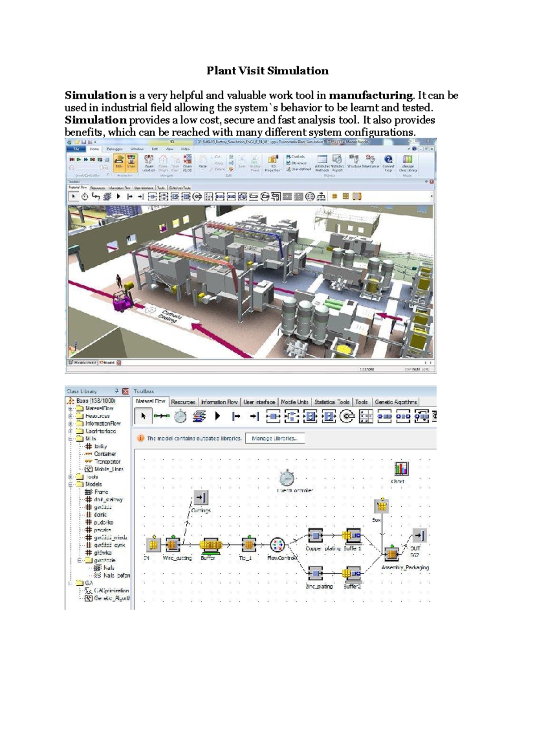The height and width of the screenshot is (756, 535).
Task: Select the FlowControl node in the model
Action: pos(277,545)
